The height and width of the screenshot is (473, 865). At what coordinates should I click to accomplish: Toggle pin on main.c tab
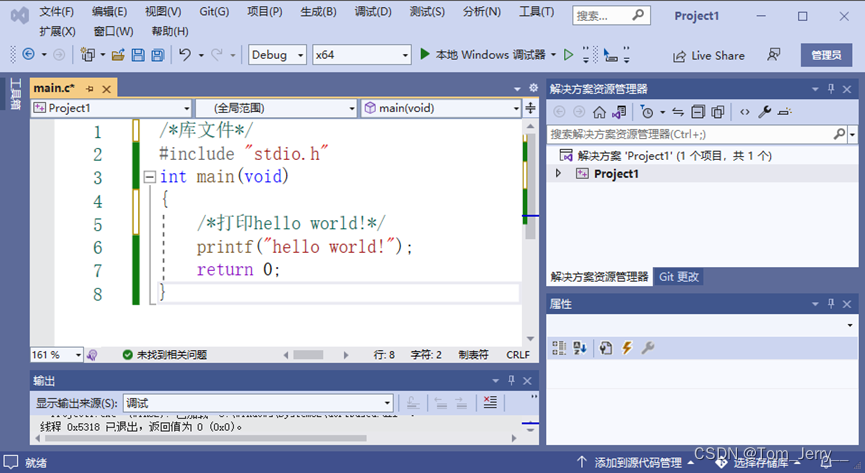click(89, 88)
